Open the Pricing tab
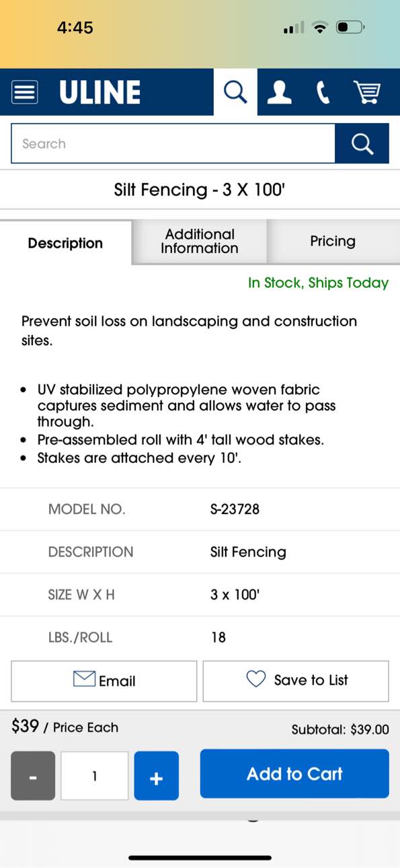400x868 pixels. [x=333, y=241]
